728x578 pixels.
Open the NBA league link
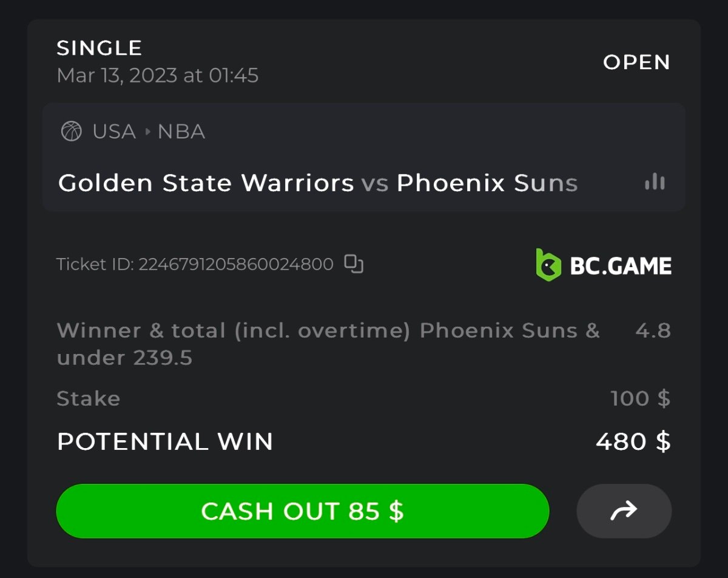pos(181,132)
